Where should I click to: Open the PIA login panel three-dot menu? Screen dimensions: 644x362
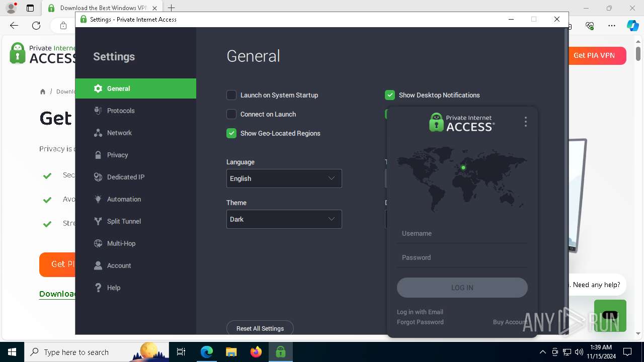[x=525, y=122]
